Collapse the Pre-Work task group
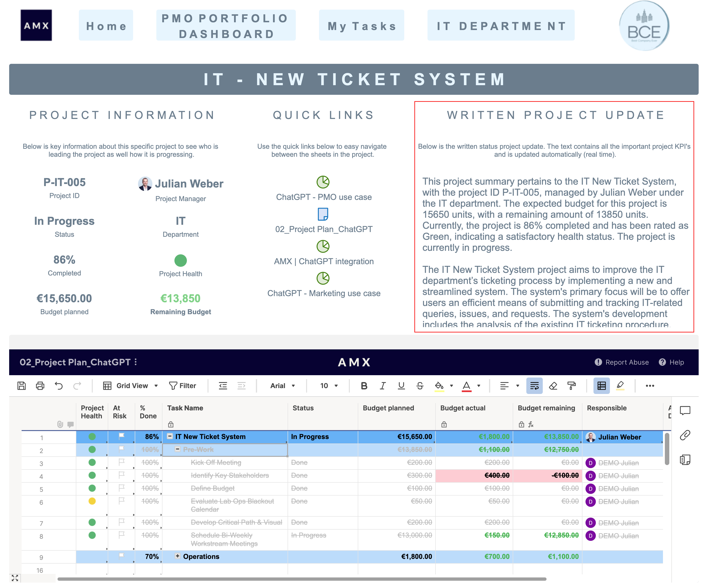This screenshot has width=701, height=588. 177,449
